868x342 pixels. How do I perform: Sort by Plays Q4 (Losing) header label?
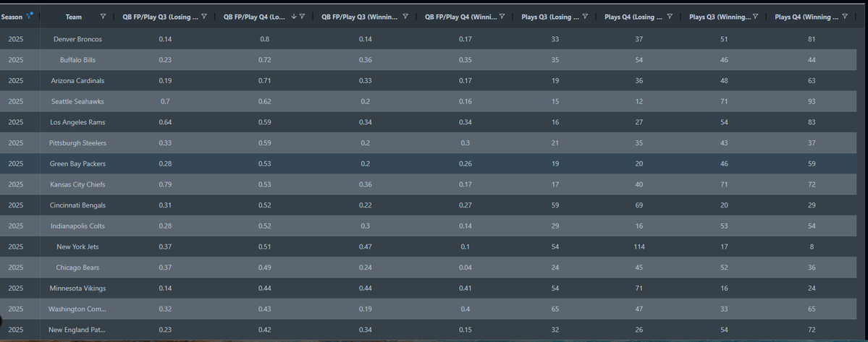[x=634, y=17]
